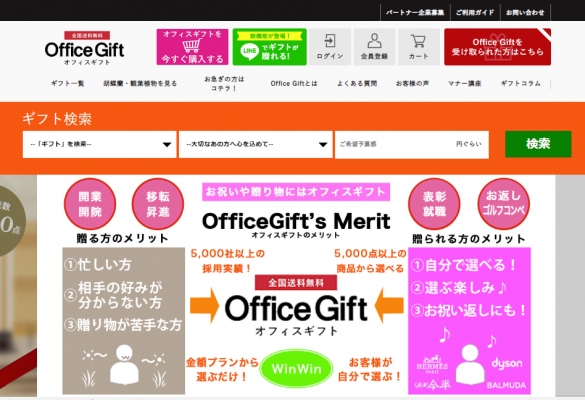Open the ギフト一覧 menu item
Image resolution: width=585 pixels, height=400 pixels.
point(68,83)
